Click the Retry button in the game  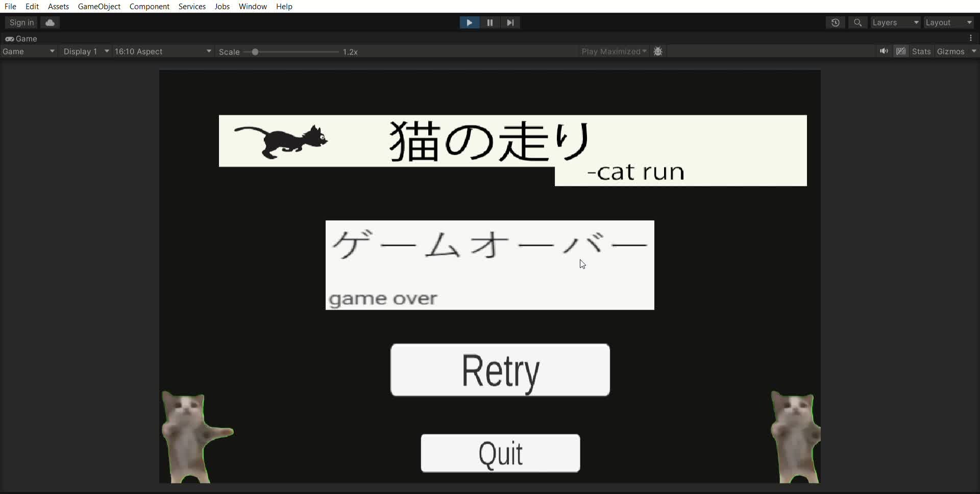coord(500,370)
